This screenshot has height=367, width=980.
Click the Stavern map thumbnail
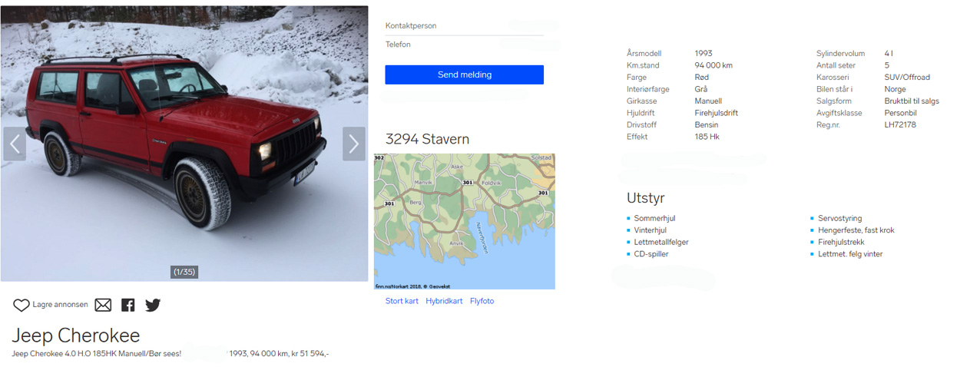tap(464, 221)
